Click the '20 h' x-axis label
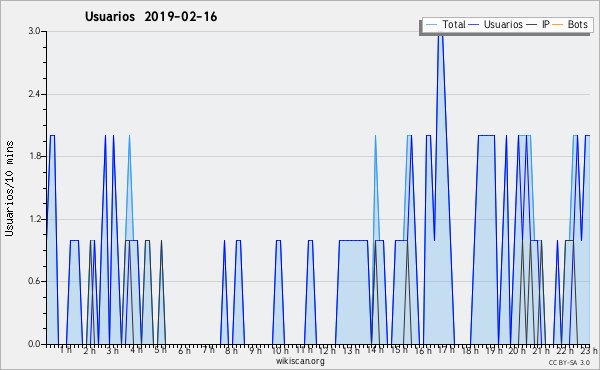Screen dimensions: 600x370 [517, 350]
